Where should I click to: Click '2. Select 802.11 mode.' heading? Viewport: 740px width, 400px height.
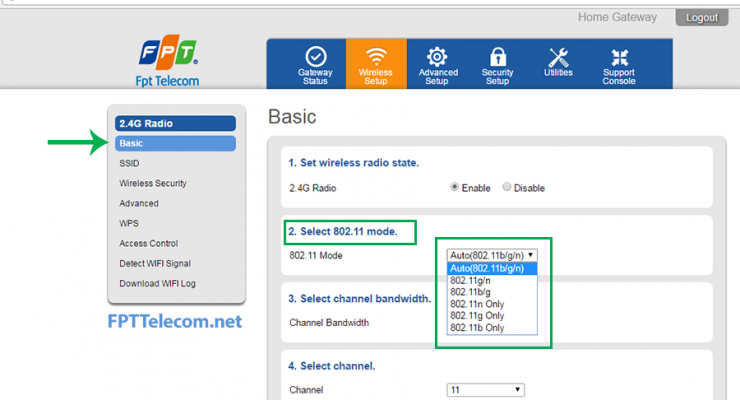pyautogui.click(x=343, y=232)
